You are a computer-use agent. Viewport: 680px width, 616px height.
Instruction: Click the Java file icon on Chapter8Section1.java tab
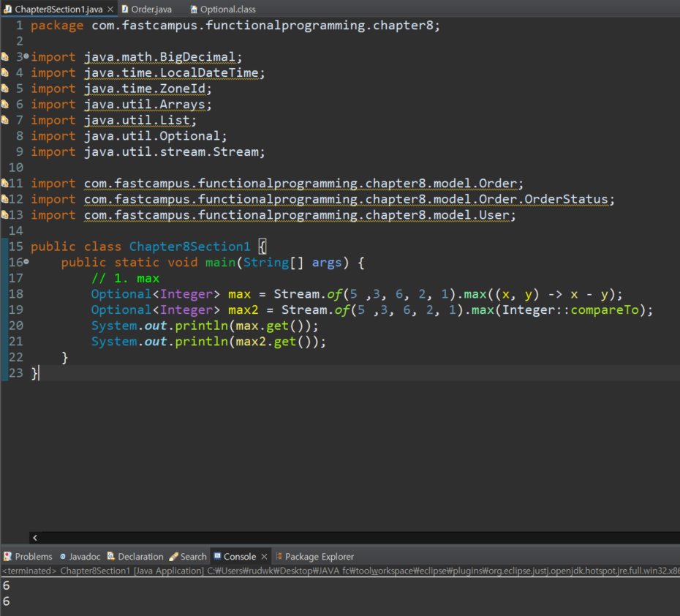(x=8, y=9)
